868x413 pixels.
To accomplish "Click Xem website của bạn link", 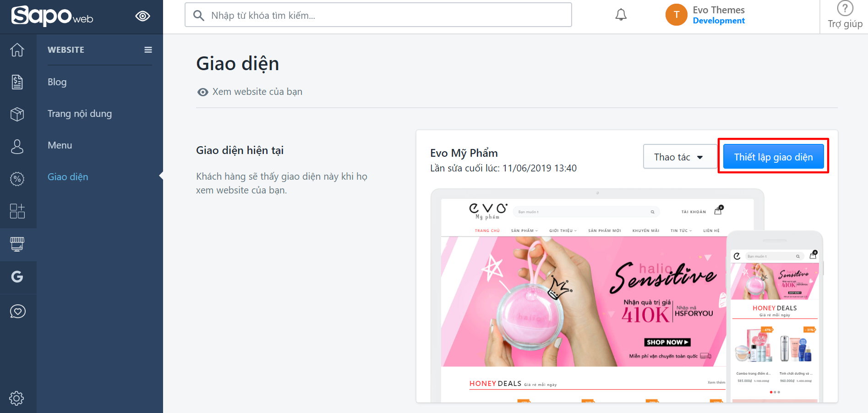I will click(x=250, y=92).
